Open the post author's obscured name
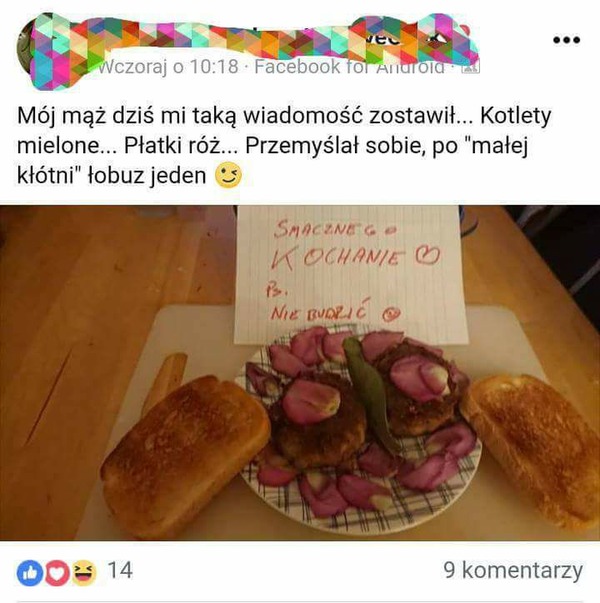 269,37
